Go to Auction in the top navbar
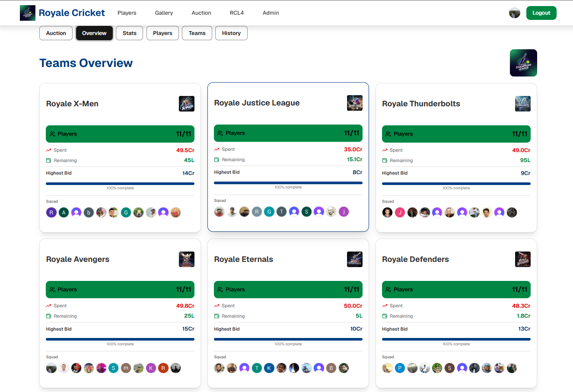 coord(201,13)
